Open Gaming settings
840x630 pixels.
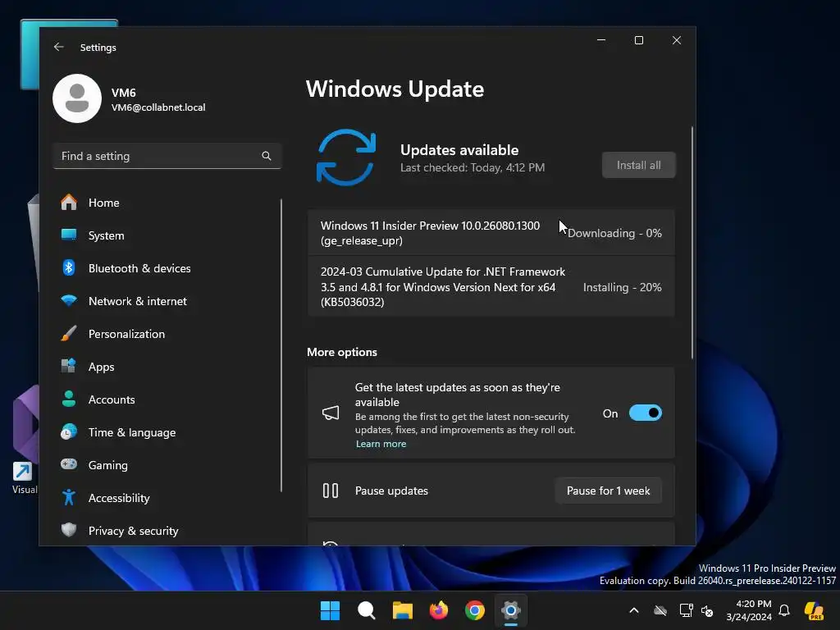(167, 464)
